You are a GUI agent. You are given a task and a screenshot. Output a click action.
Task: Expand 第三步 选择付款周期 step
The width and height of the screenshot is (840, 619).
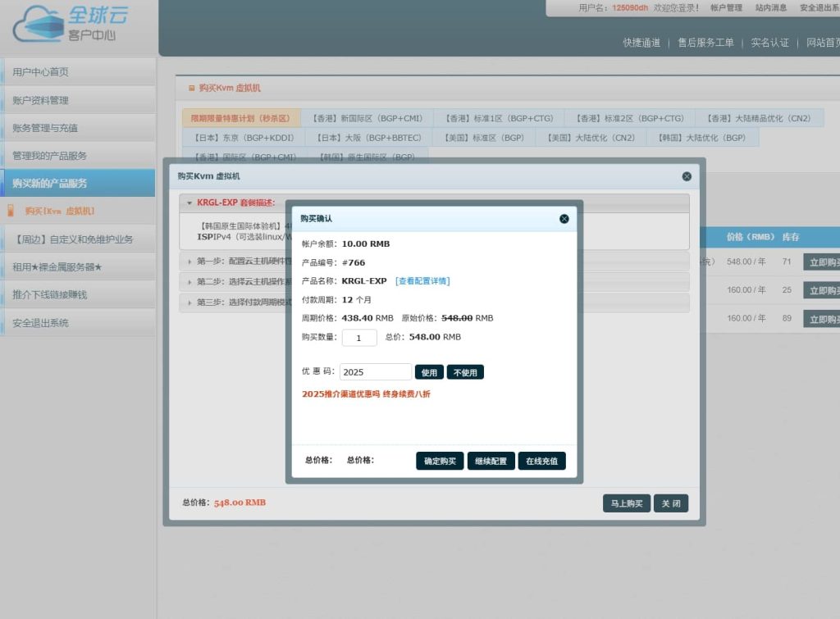(238, 302)
